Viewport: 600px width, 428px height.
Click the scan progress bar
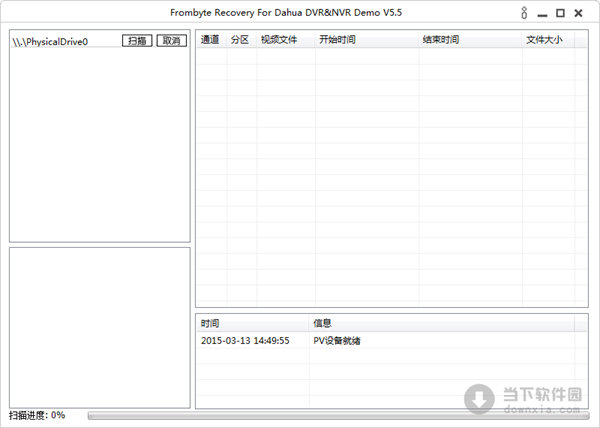pyautogui.click(x=338, y=416)
